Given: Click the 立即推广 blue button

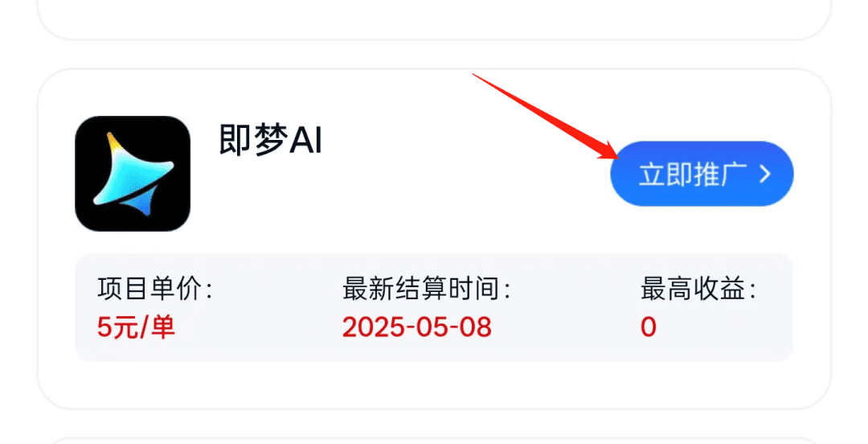Looking at the screenshot, I should coord(702,174).
